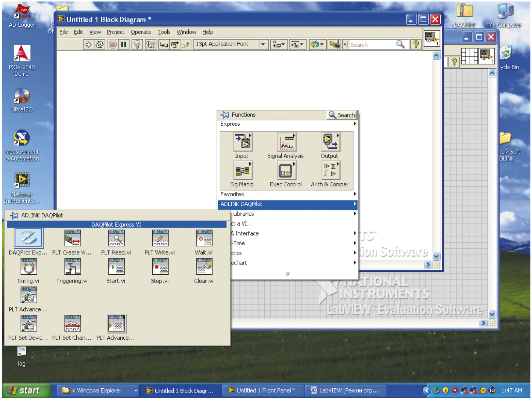The height and width of the screenshot is (400, 532).
Task: Open the Application Font dropdown
Action: 231,44
